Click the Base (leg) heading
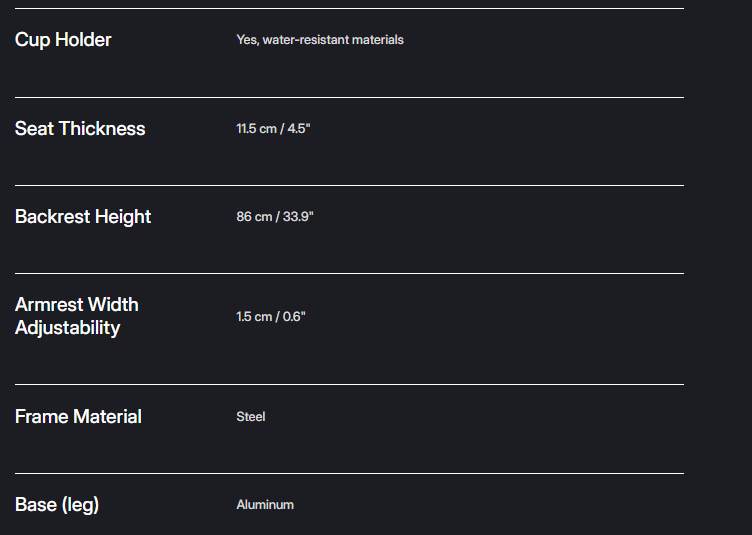This screenshot has height=535, width=752. click(57, 505)
